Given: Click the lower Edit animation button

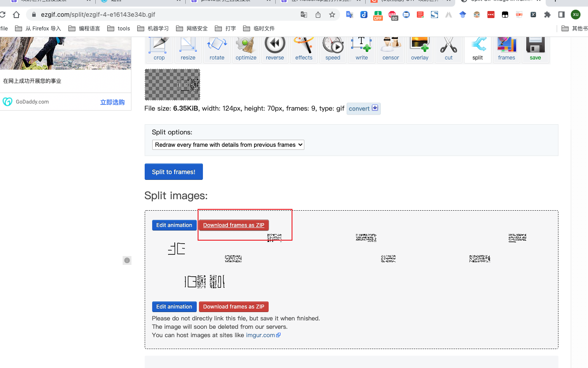Looking at the screenshot, I should pos(174,307).
